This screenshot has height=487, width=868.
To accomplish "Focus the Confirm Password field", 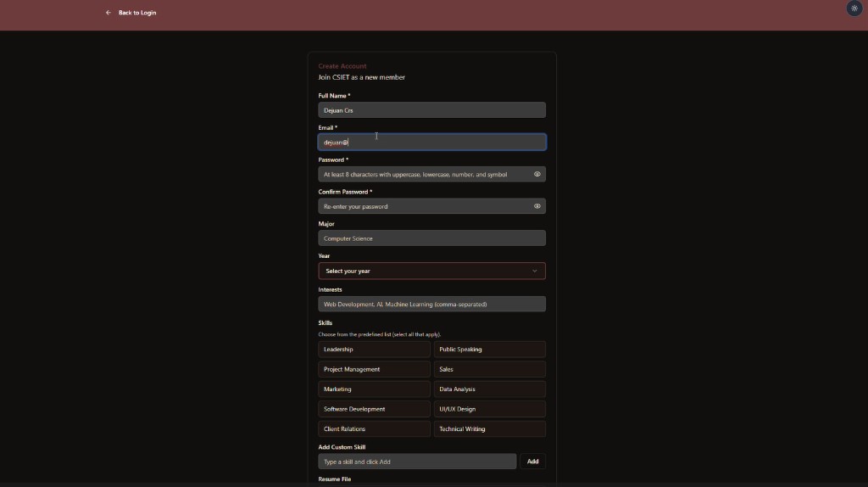I will point(431,206).
